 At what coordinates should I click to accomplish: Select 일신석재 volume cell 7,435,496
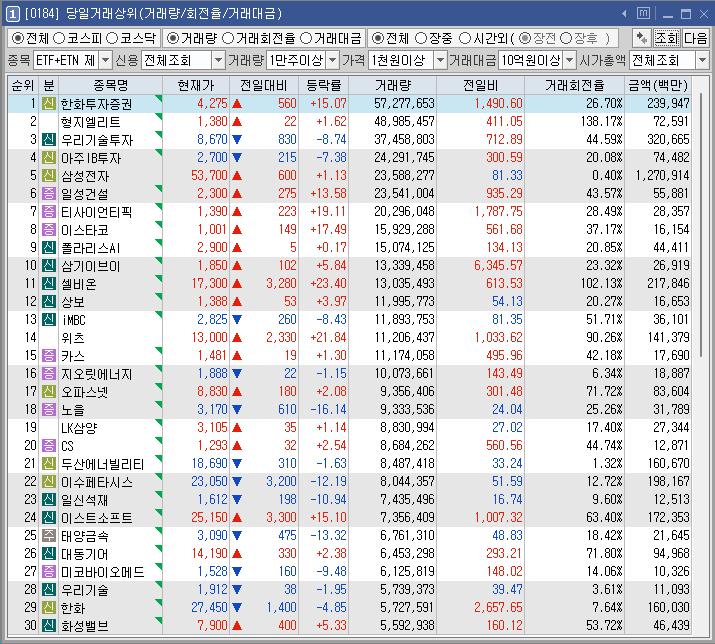tap(407, 499)
